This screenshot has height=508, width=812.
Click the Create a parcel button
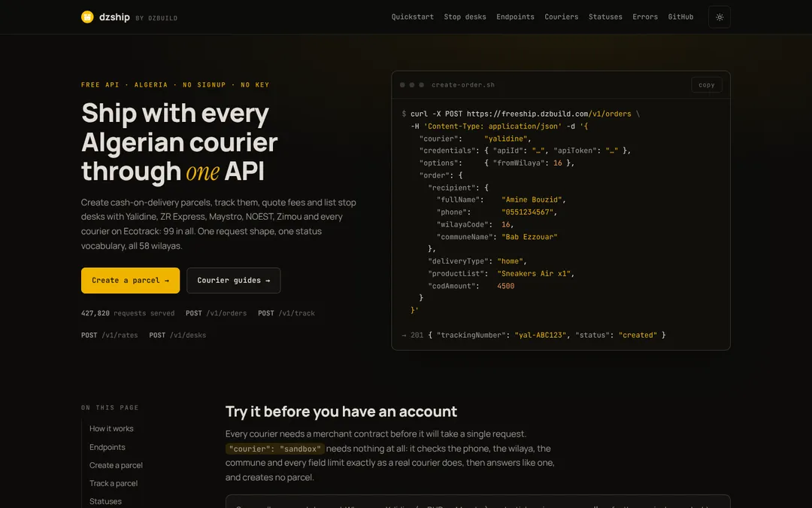pyautogui.click(x=131, y=281)
